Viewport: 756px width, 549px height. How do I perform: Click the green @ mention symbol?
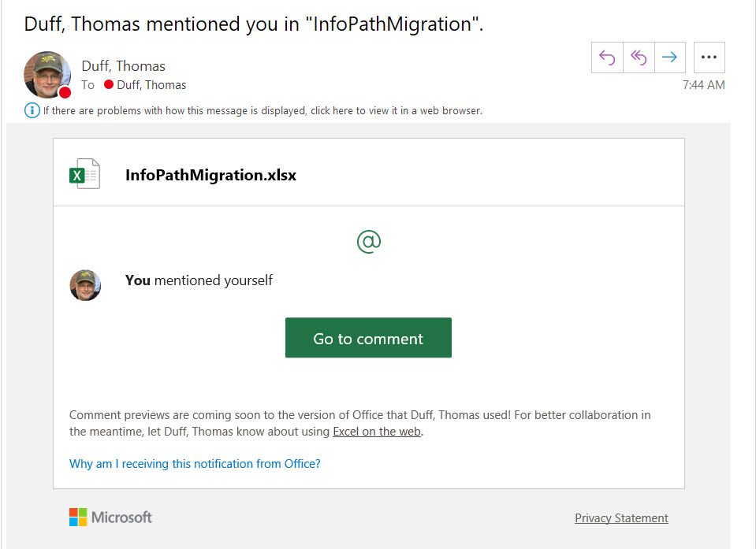click(369, 241)
